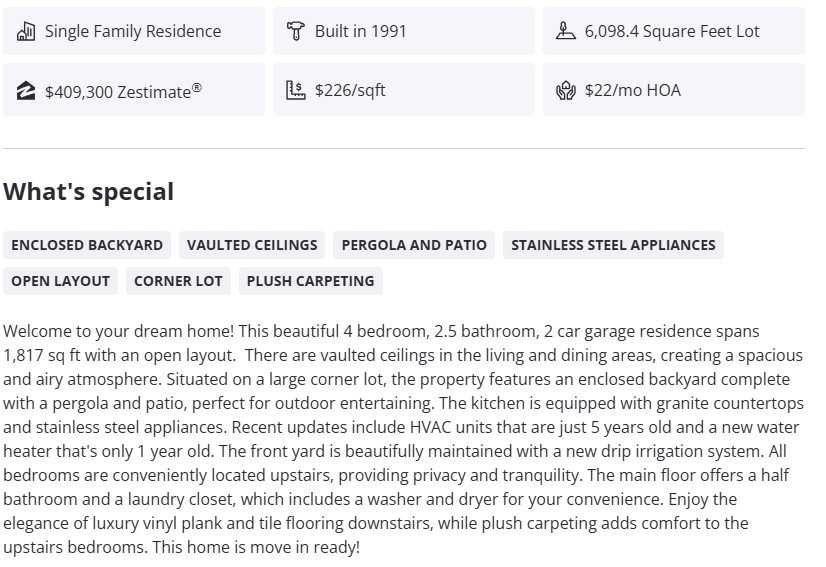Click the lot size icon
Viewport: 826px width, 567px height.
point(566,31)
